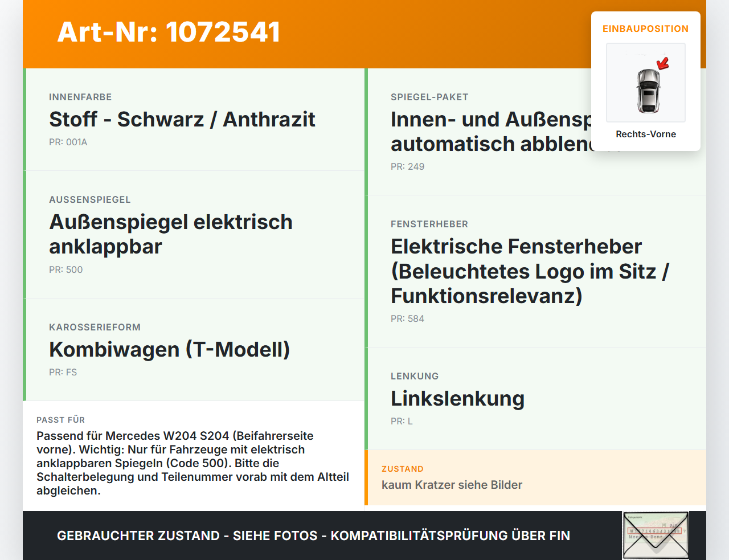Click the PR: L code
The height and width of the screenshot is (560, 729).
[x=402, y=421]
